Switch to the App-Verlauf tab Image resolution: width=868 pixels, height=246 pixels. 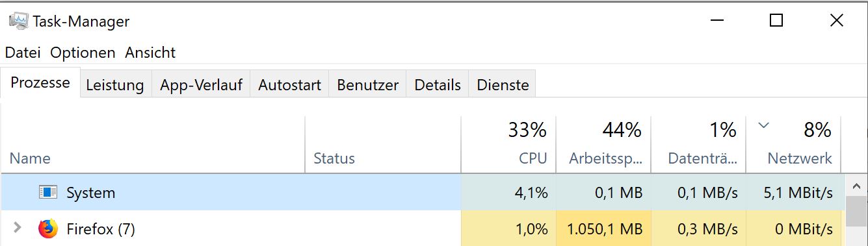(202, 84)
